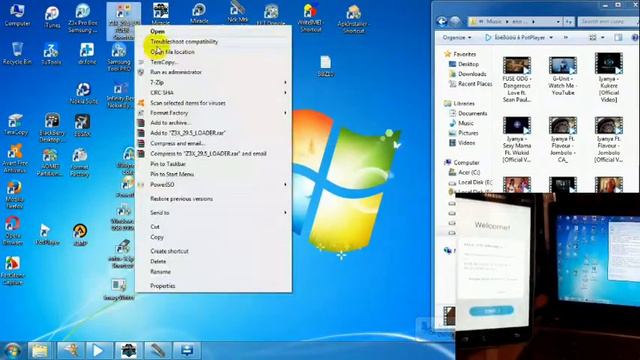Select the AIMP desktop shortcut

[80, 235]
